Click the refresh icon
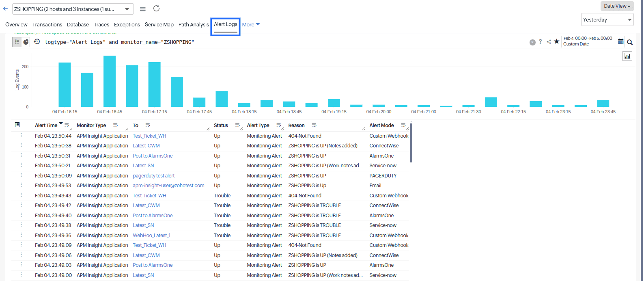This screenshot has width=644, height=281. coord(156,9)
